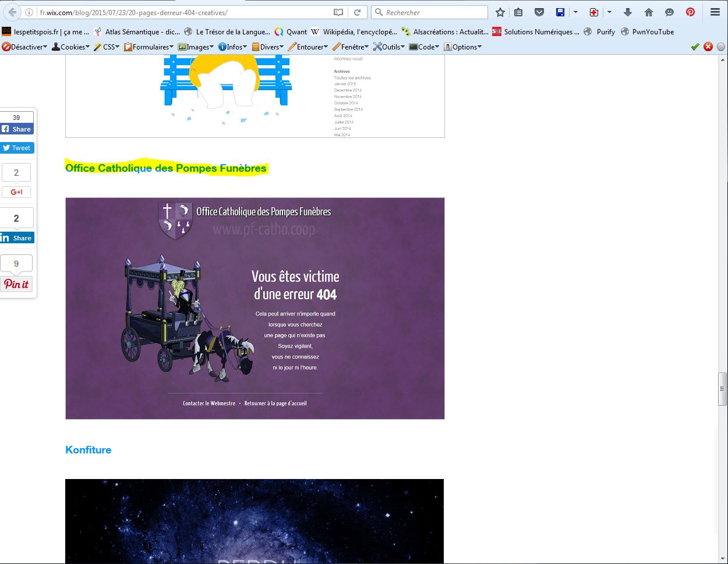This screenshot has width=728, height=564.
Task: Open Entourer web developer menu
Action: [x=308, y=47]
